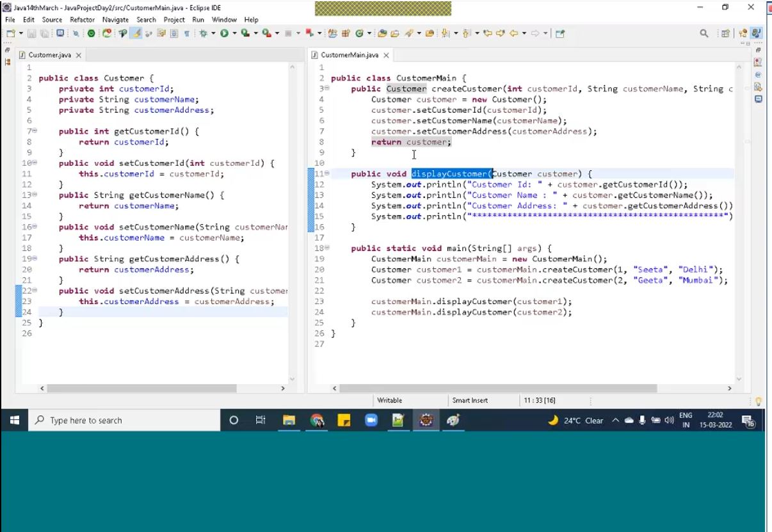
Task: Click the green Run button icon
Action: point(224,33)
